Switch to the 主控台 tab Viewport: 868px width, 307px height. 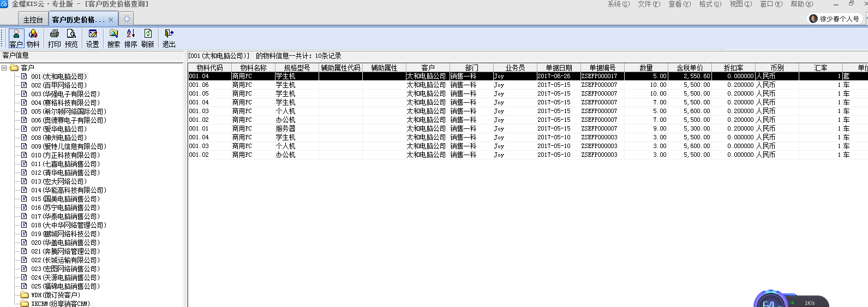click(33, 20)
